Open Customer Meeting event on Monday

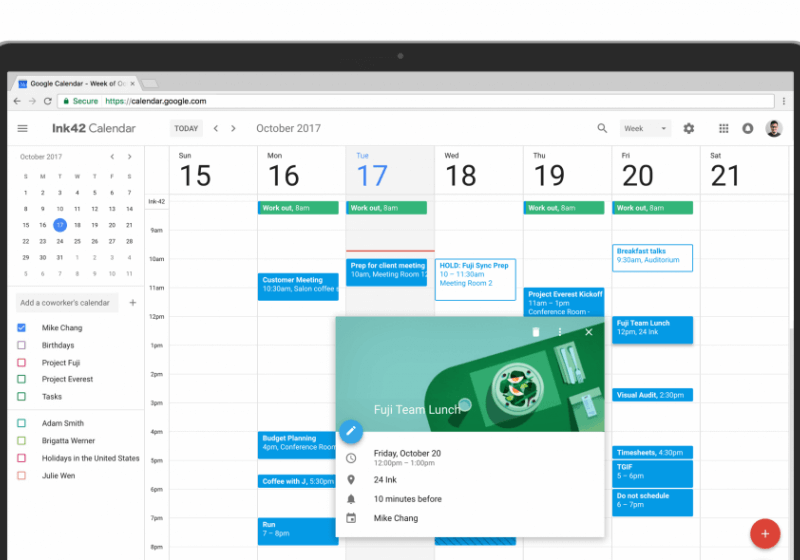298,287
